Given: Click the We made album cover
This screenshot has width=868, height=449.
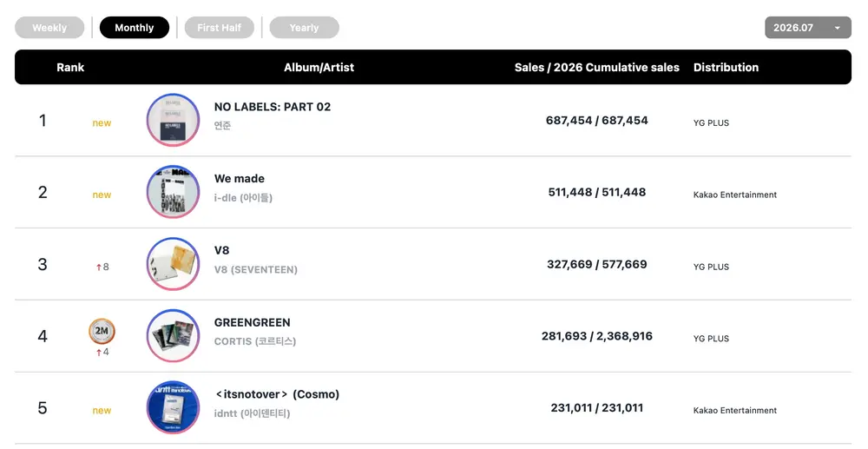Looking at the screenshot, I should [174, 192].
